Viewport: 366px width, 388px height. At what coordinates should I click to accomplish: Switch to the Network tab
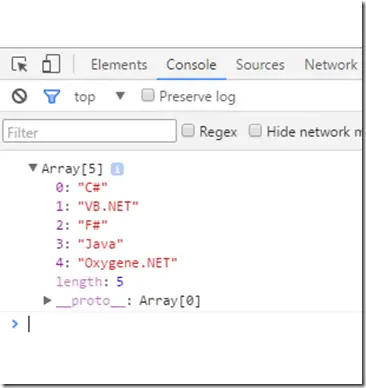331,65
